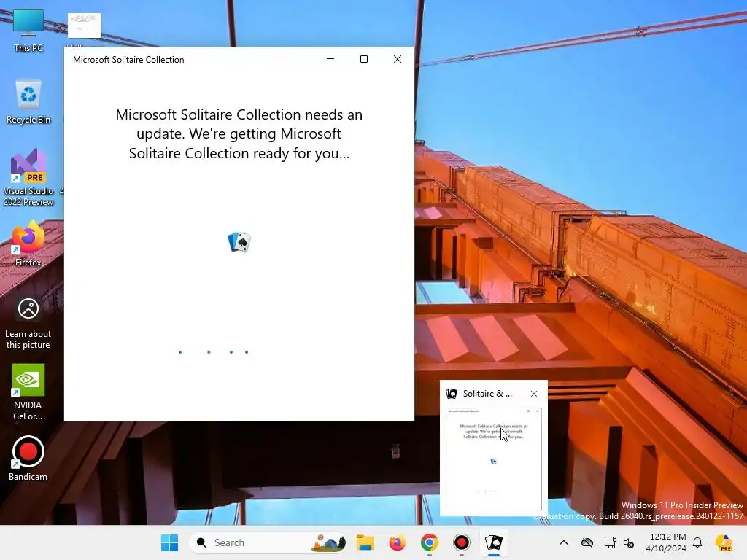Click the Microsoft Solitaire Collection title text
Image resolution: width=747 pixels, height=560 pixels.
128,60
